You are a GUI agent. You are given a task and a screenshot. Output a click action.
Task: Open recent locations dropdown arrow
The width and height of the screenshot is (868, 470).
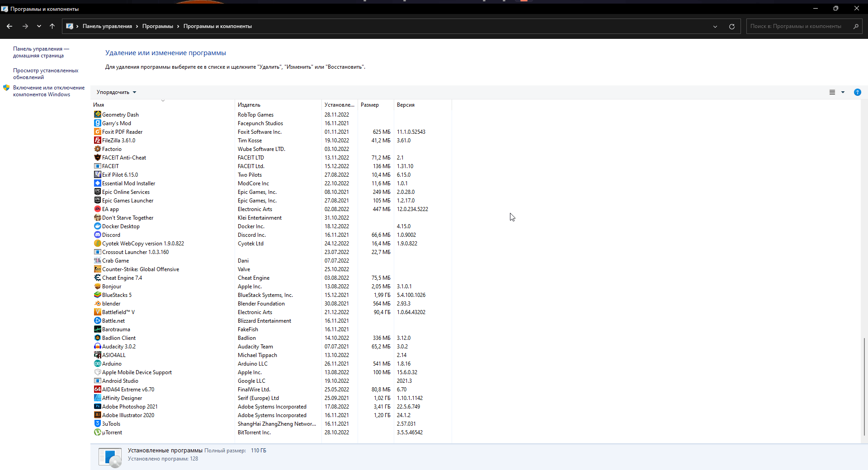(x=39, y=26)
